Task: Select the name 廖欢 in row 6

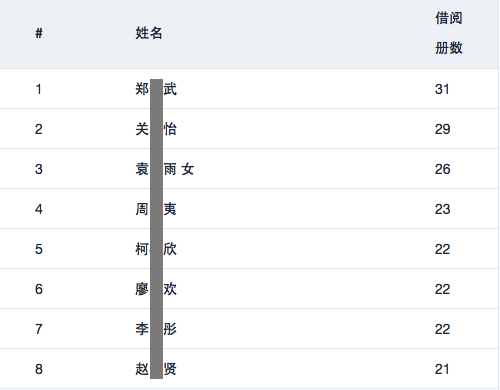Action: (x=156, y=289)
